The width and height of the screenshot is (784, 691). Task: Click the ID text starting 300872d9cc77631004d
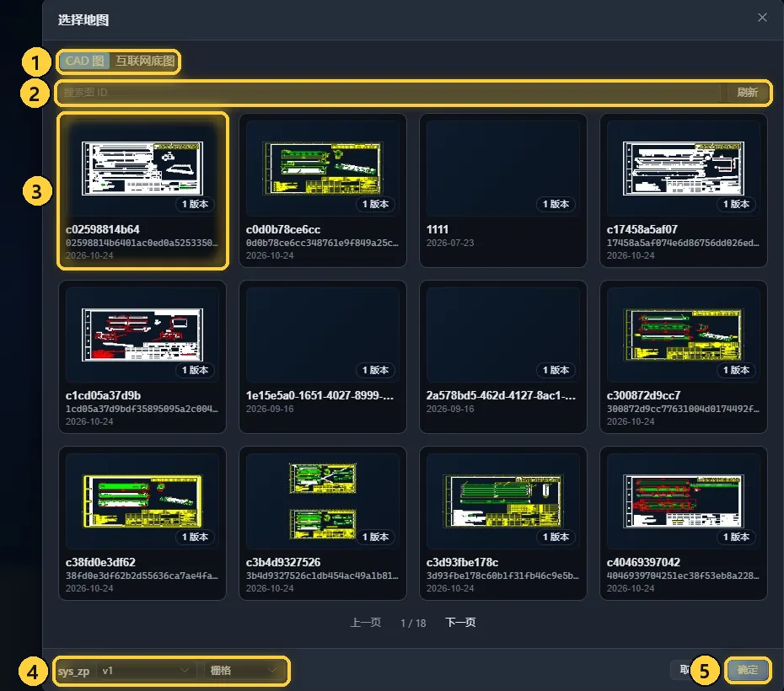click(683, 409)
